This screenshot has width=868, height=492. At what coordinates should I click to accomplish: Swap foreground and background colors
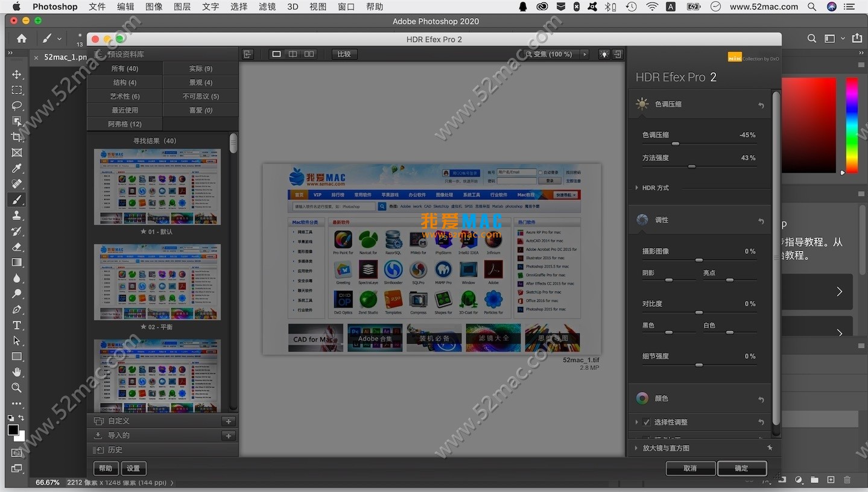[21, 418]
